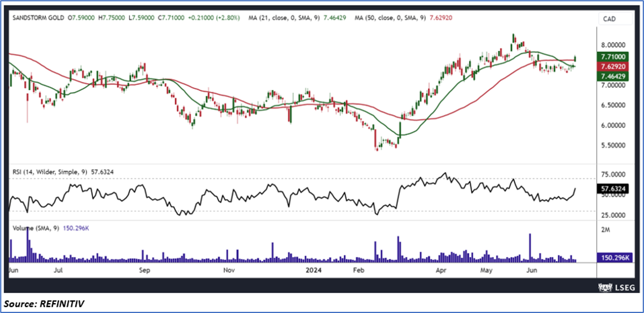Click the 5.50000 price axis tick
644x313 pixels.
coord(613,146)
